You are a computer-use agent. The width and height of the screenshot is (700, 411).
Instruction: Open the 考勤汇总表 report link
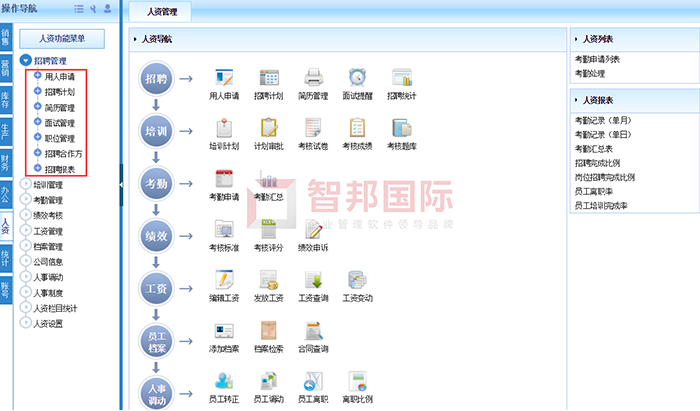click(594, 149)
